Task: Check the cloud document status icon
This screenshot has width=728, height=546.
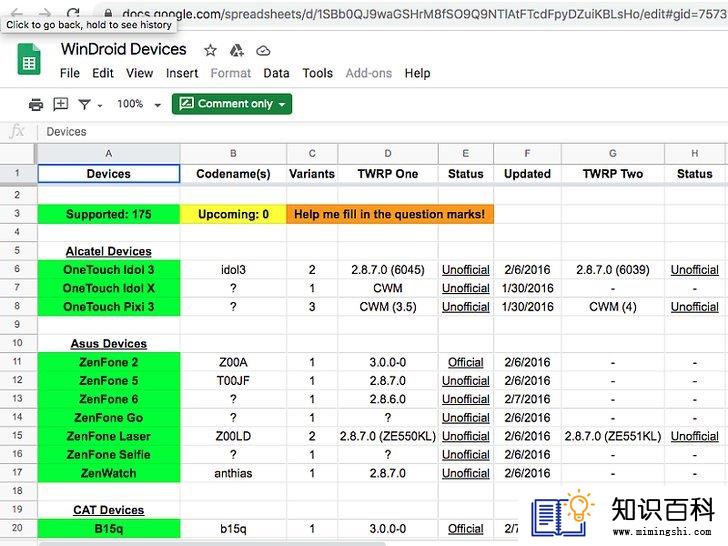Action: pos(263,51)
